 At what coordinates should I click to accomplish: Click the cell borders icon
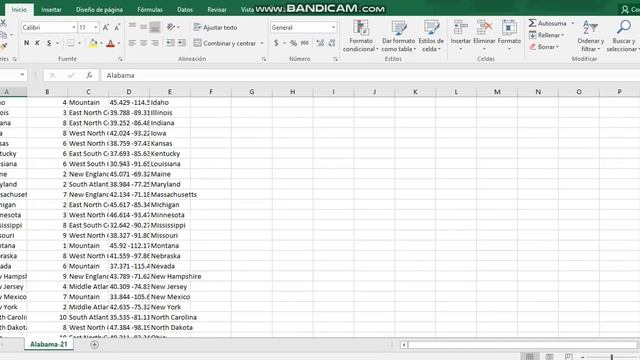coord(71,43)
